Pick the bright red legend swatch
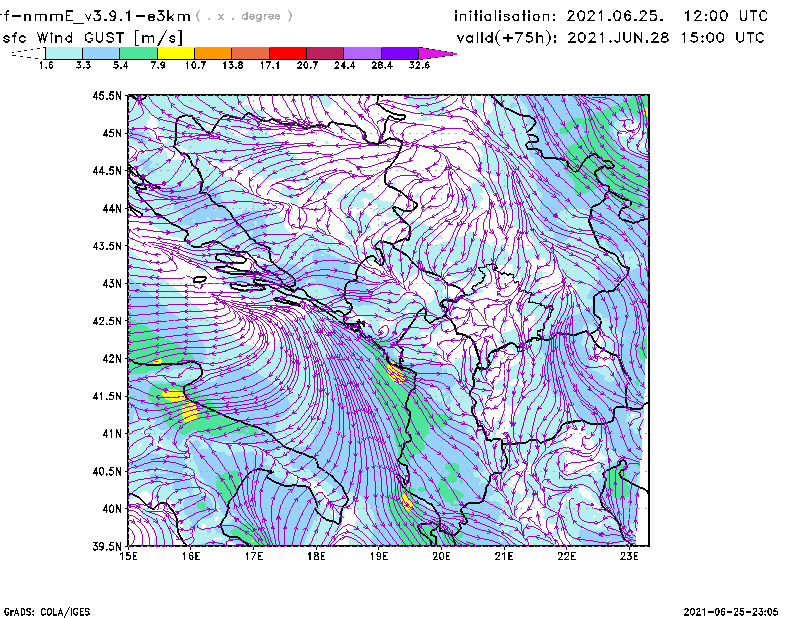The width and height of the screenshot is (800, 618). click(x=288, y=53)
